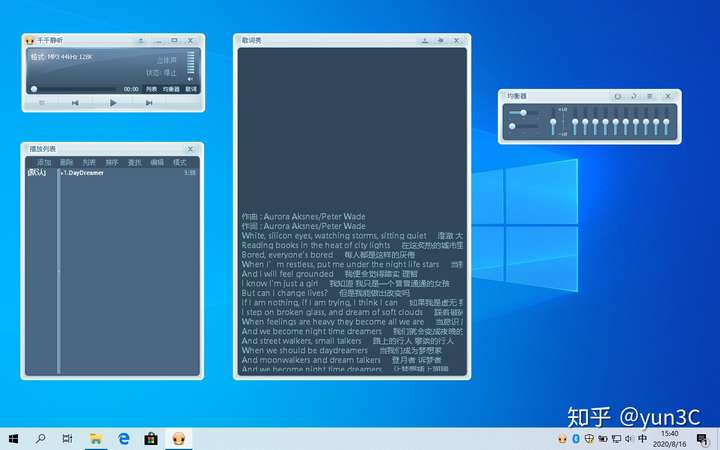Open Windows Security shield tray icon
720x450 pixels.
589,439
